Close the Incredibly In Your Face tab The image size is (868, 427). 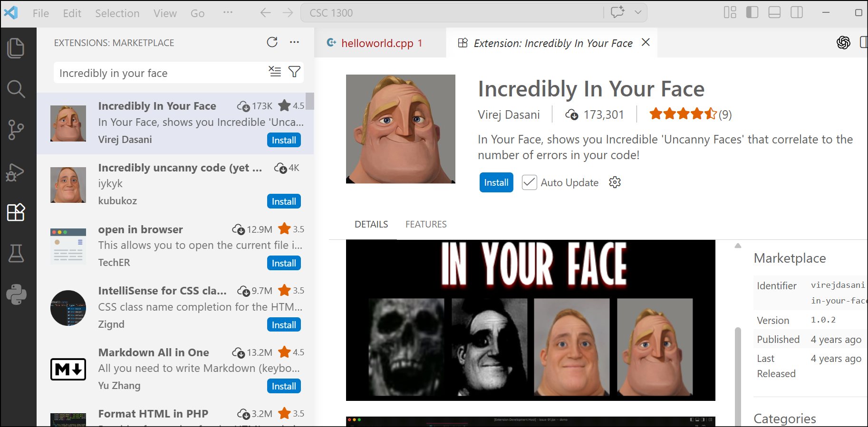tap(646, 42)
